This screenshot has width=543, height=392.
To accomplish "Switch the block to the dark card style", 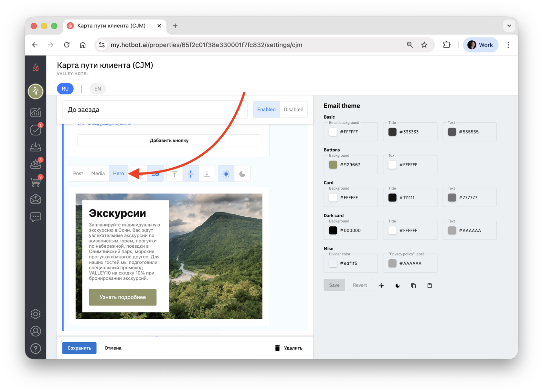I will point(242,174).
